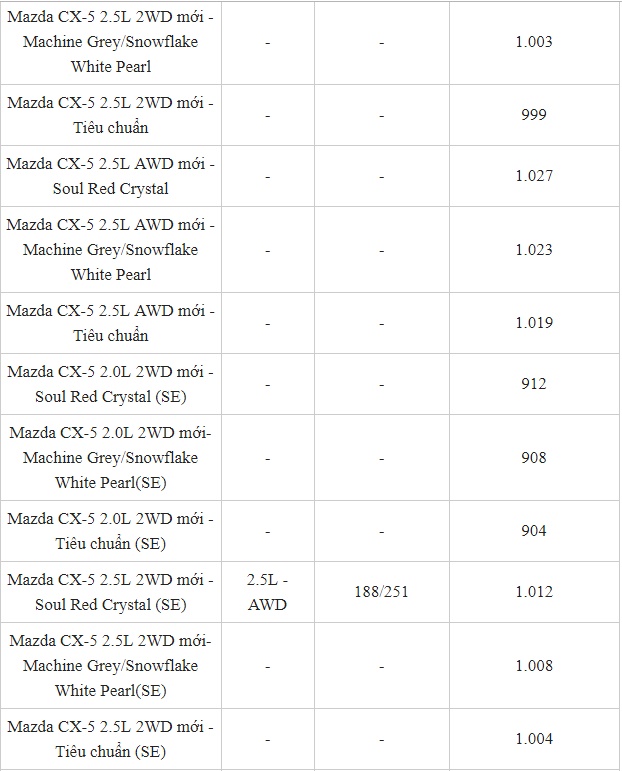Click the 1.027 price cell
Viewport: 622px width, 771px height.
[x=533, y=176]
